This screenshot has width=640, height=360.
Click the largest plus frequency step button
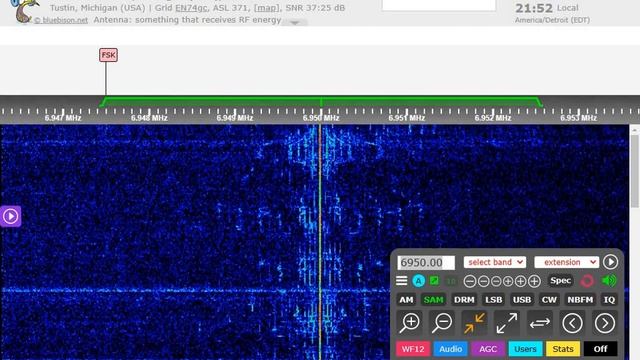pyautogui.click(x=534, y=281)
